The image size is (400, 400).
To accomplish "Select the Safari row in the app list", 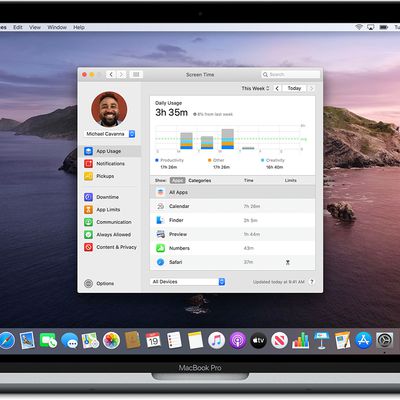I will click(x=232, y=262).
